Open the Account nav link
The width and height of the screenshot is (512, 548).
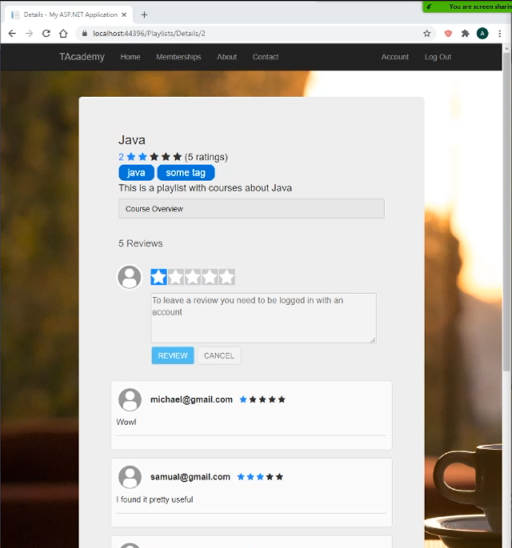point(395,57)
